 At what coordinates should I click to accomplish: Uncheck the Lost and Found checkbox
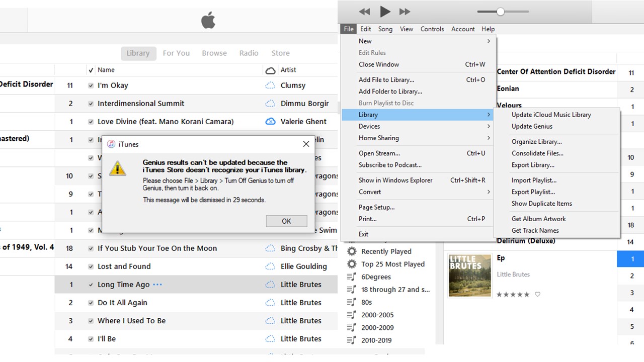point(91,266)
